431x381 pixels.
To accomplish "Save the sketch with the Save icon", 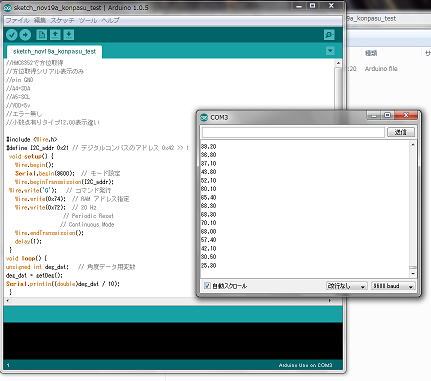I will tap(69, 35).
